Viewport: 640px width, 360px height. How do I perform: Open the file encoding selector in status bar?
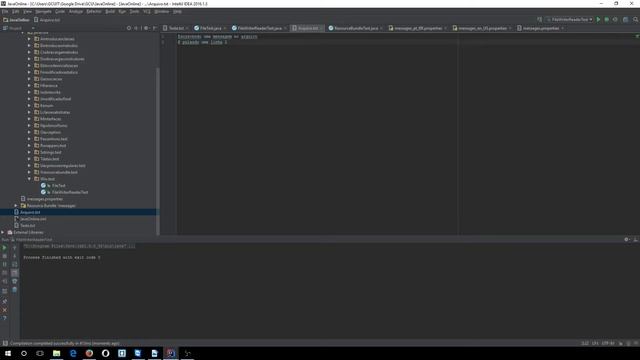coord(608,343)
